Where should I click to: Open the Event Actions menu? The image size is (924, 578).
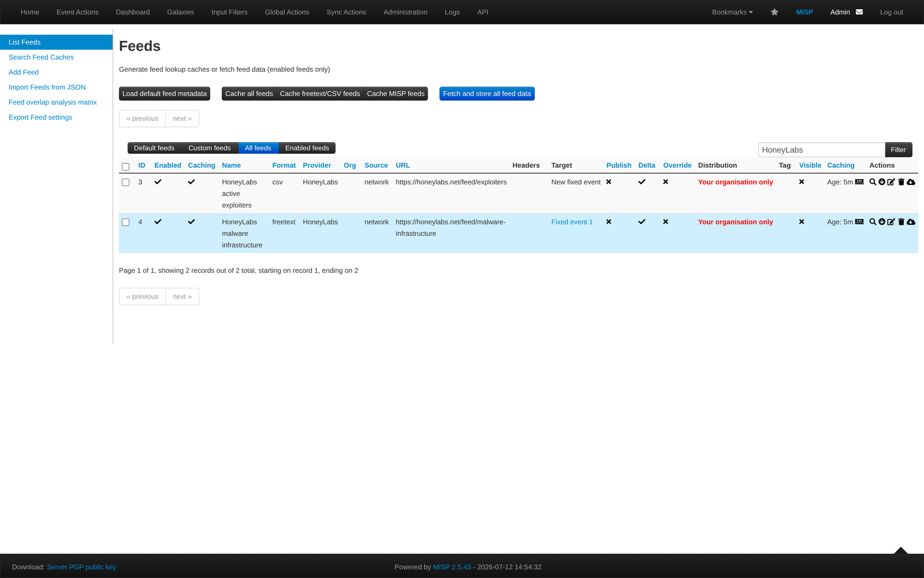pos(77,12)
